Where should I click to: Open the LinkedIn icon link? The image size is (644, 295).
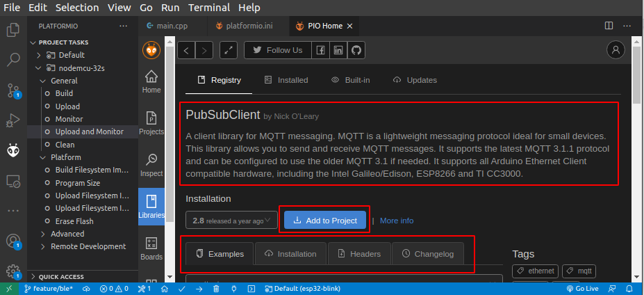coord(338,50)
